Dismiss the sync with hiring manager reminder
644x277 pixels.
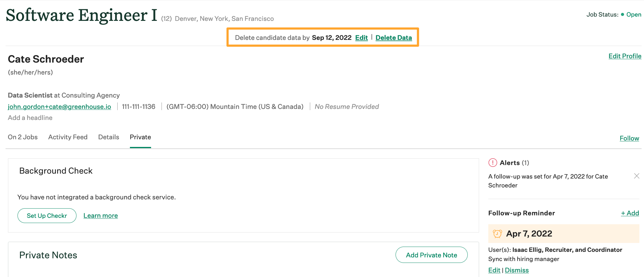tap(517, 270)
